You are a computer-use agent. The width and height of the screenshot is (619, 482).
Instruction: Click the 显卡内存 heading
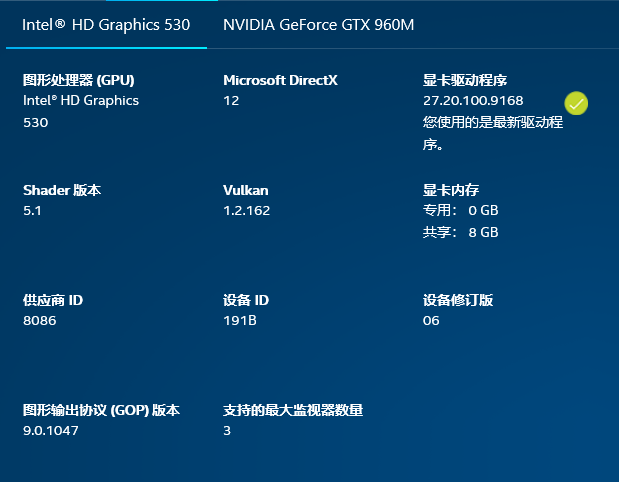(x=451, y=190)
